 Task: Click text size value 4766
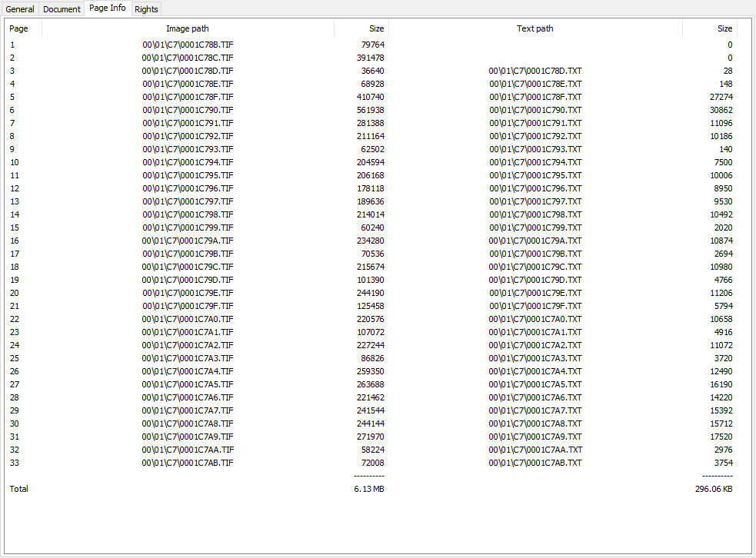point(723,280)
